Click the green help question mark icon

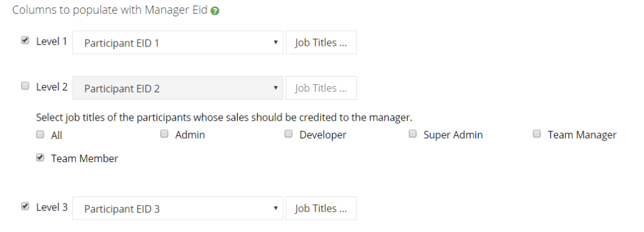[214, 11]
